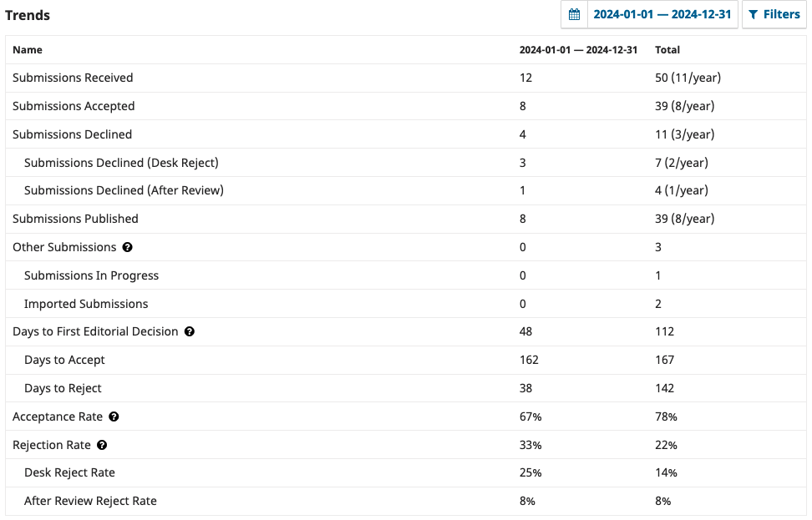Click the Submissions Published row label
Viewport: 812px width, 520px height.
(x=75, y=219)
